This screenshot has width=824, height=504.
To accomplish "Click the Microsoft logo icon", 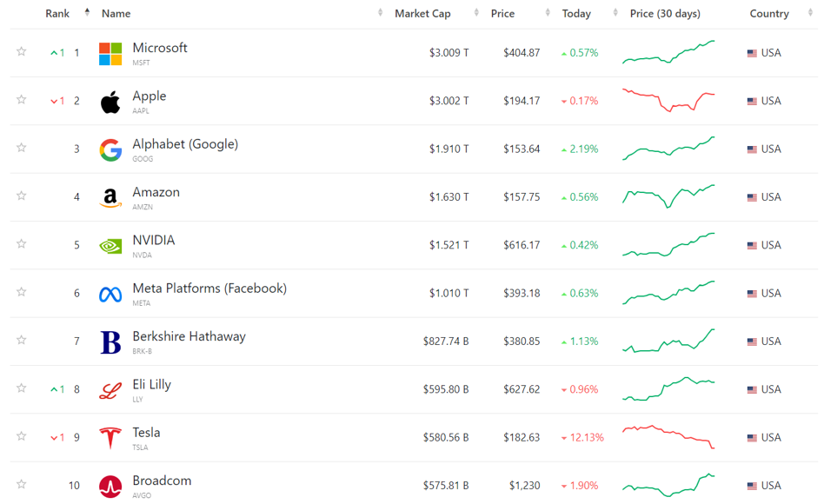I will point(110,54).
